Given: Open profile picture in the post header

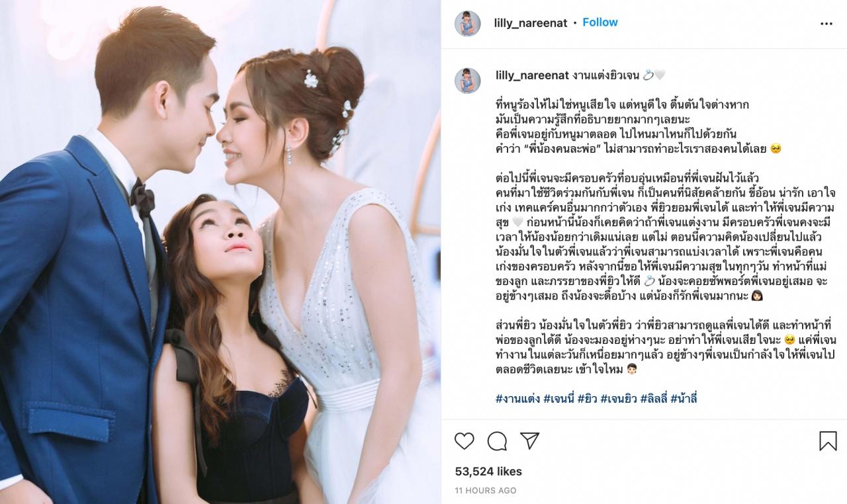Looking at the screenshot, I should [x=467, y=23].
